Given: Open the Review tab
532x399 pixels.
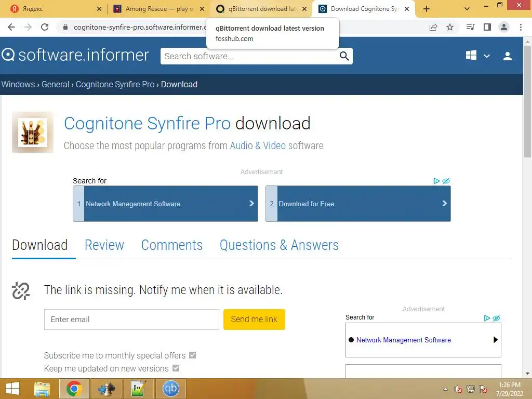Looking at the screenshot, I should pos(104,245).
